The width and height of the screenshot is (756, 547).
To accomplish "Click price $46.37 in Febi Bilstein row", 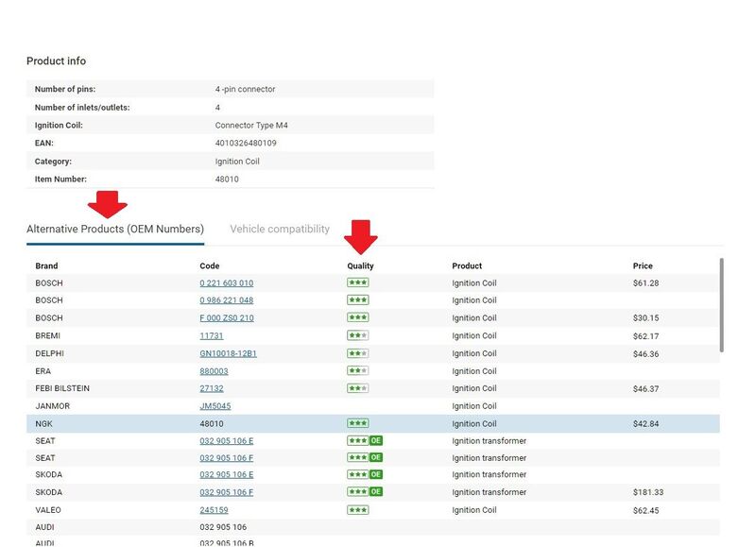I will coord(645,388).
